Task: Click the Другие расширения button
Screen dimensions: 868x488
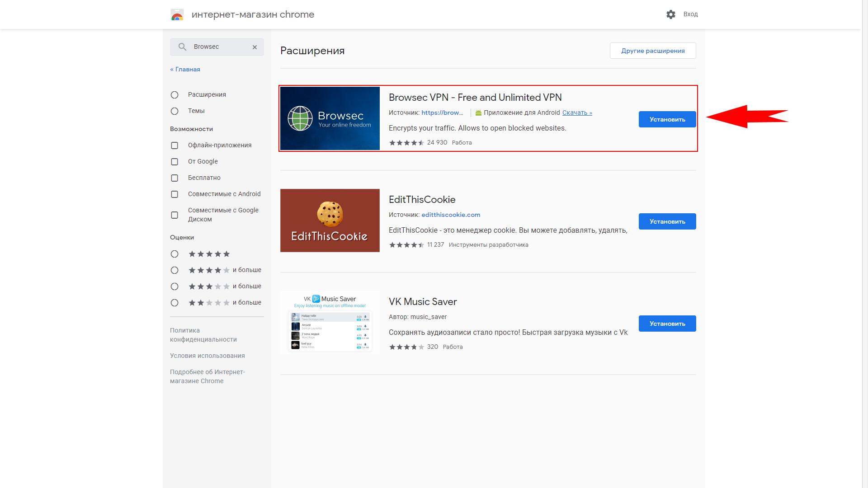Action: point(652,51)
